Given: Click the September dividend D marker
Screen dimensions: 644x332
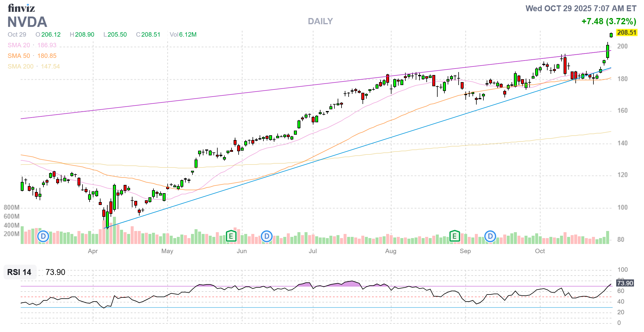Looking at the screenshot, I should 490,236.
